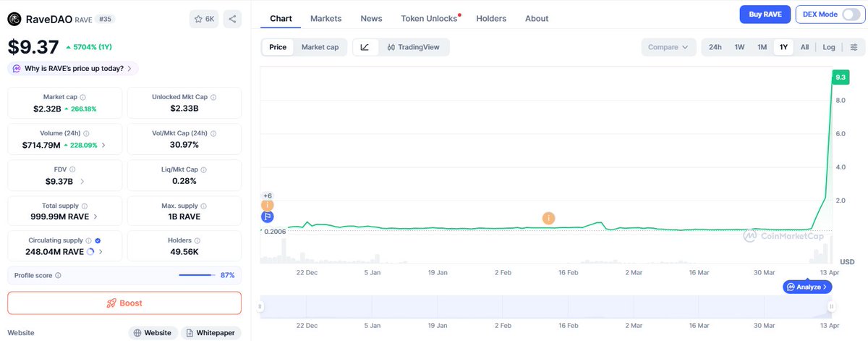Open the Compare dropdown
Image resolution: width=868 pixels, height=341 pixels.
pos(668,47)
